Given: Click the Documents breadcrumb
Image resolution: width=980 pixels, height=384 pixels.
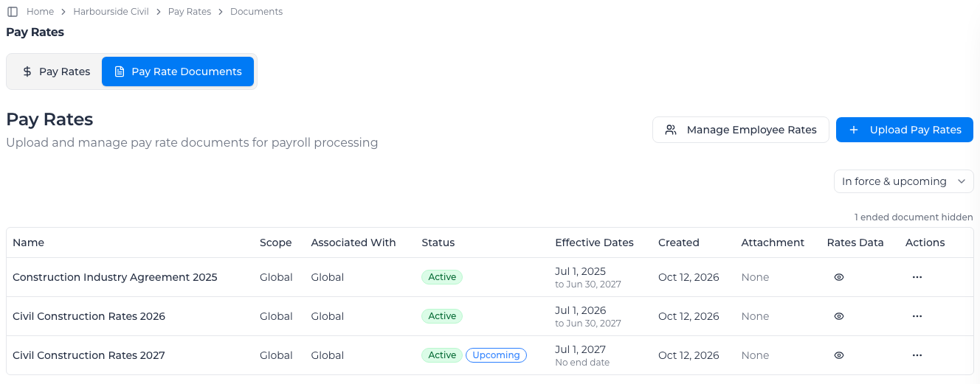Looking at the screenshot, I should click(x=256, y=12).
